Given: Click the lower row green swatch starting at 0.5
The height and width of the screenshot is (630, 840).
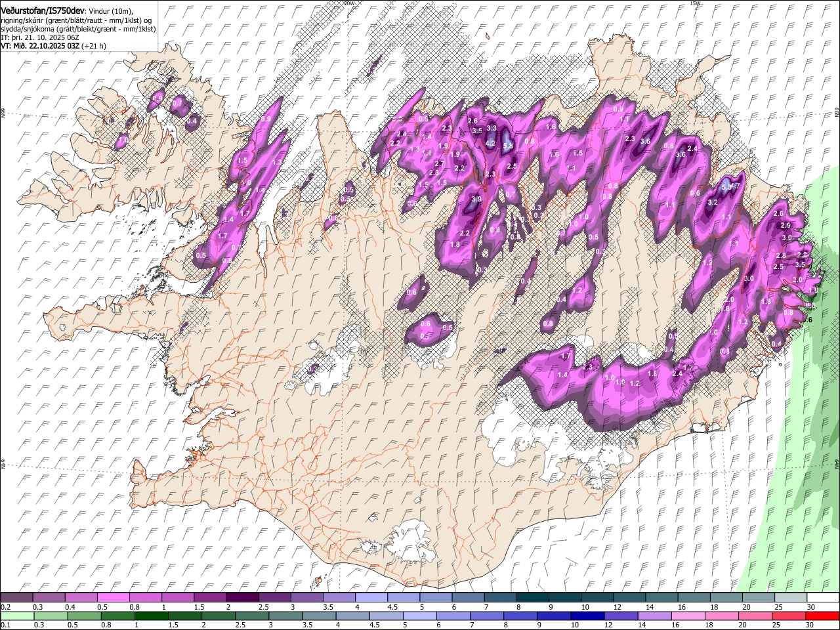Looking at the screenshot, I should tap(85, 616).
